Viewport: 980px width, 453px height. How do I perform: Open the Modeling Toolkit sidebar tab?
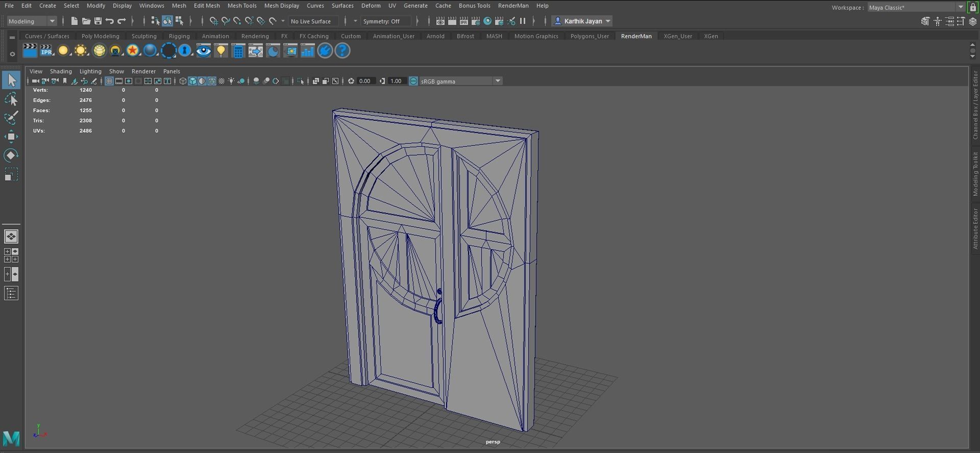(975, 174)
